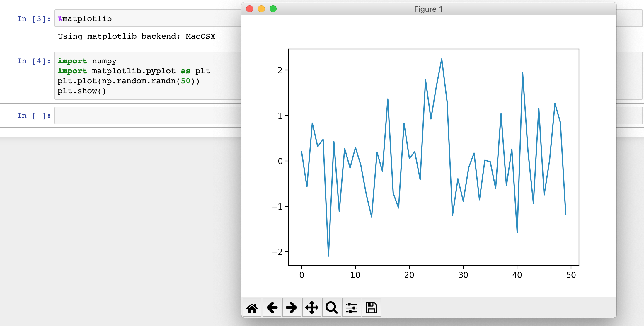Click the Figure 1 title bar
The width and height of the screenshot is (644, 326).
tap(428, 9)
